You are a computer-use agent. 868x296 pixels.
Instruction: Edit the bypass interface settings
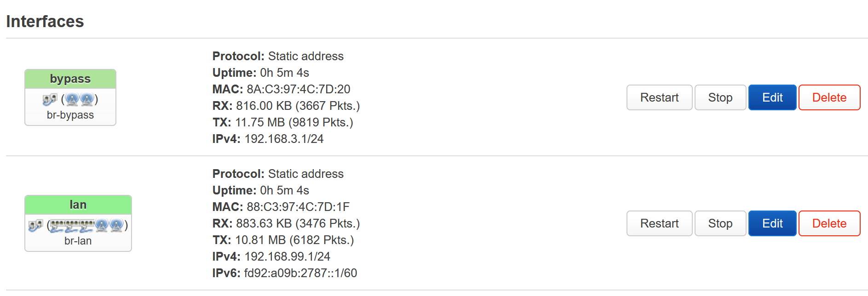pos(772,97)
